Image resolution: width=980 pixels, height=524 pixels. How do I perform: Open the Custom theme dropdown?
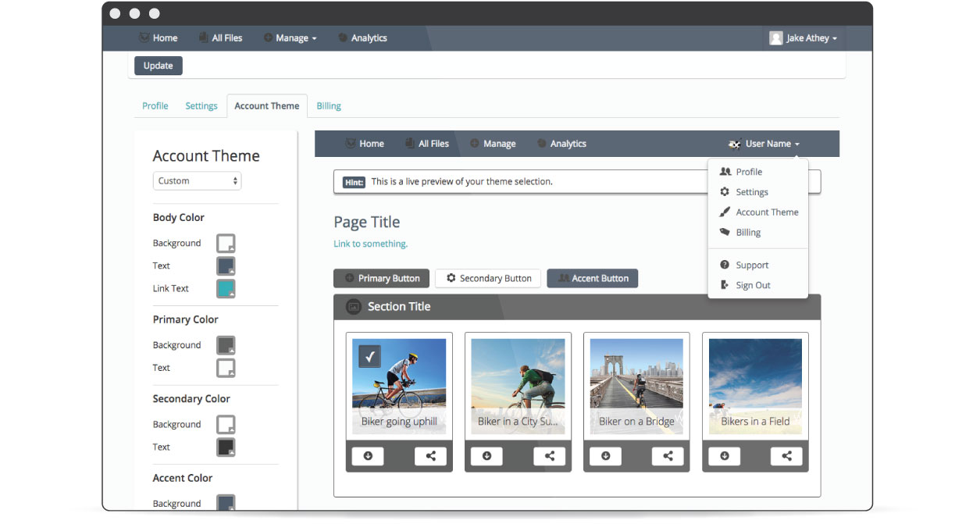pos(197,181)
